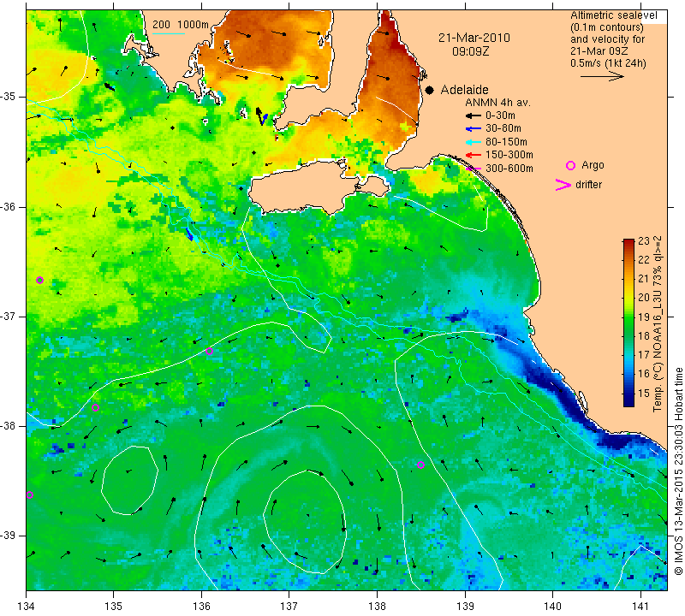Click the black Adelaide city dot
The image size is (685, 616).
click(x=430, y=90)
